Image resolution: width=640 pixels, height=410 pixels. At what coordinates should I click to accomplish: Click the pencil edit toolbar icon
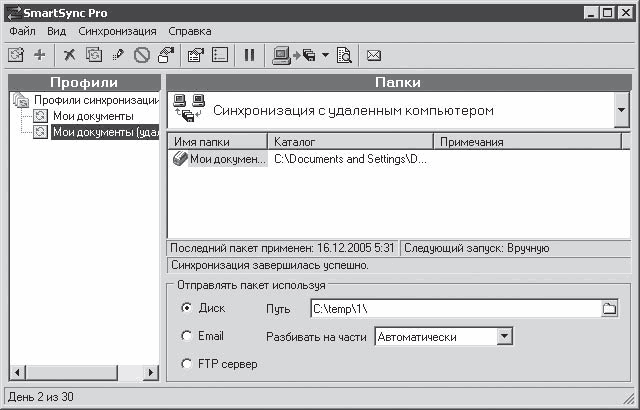(118, 55)
